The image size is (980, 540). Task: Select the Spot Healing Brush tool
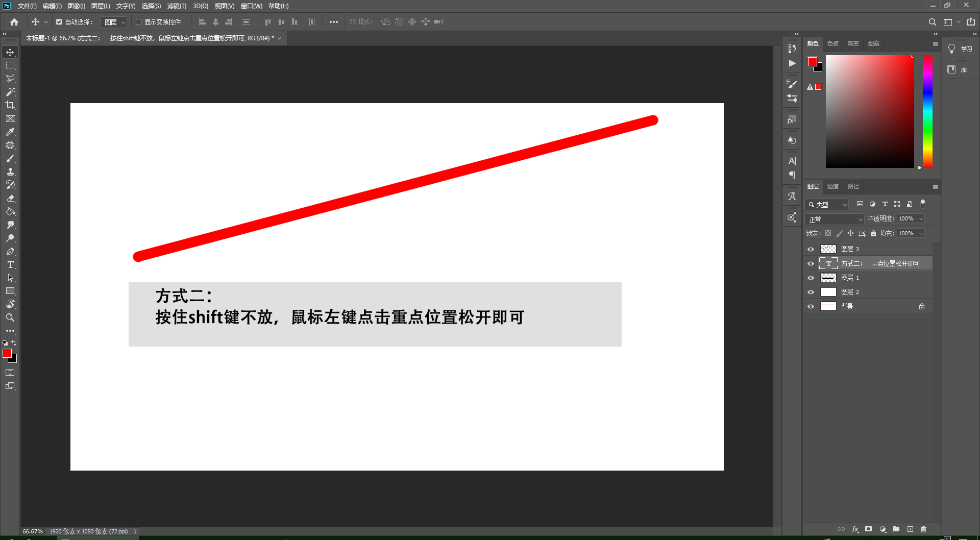tap(10, 145)
